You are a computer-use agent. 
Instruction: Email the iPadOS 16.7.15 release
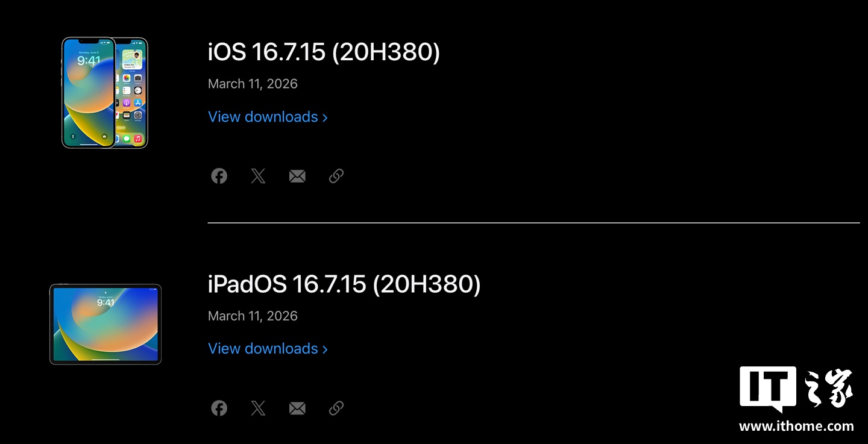tap(297, 408)
